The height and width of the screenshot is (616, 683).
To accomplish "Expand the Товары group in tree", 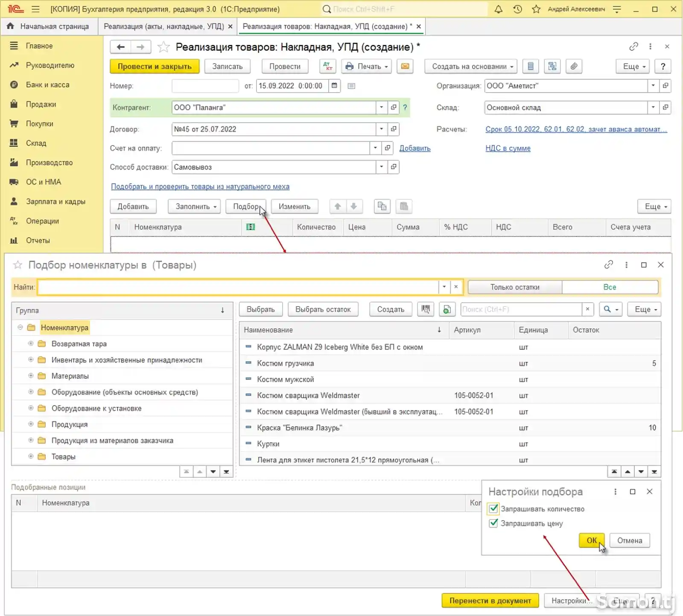I will pos(31,456).
